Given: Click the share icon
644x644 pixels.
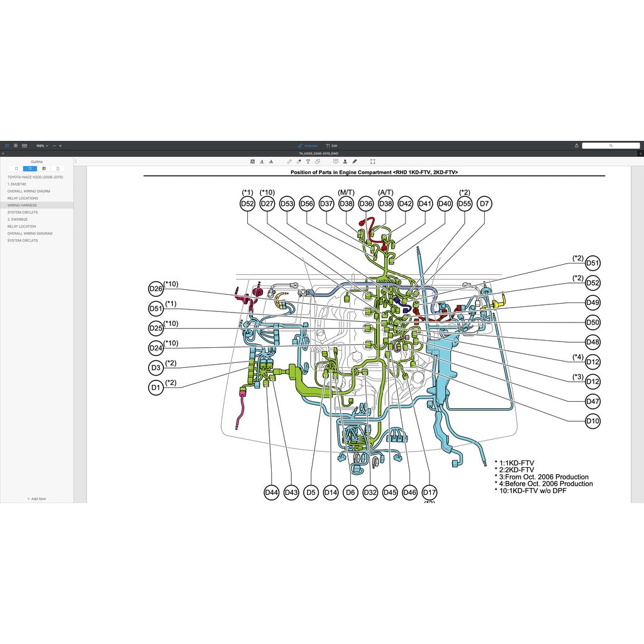Looking at the screenshot, I should pos(577,145).
